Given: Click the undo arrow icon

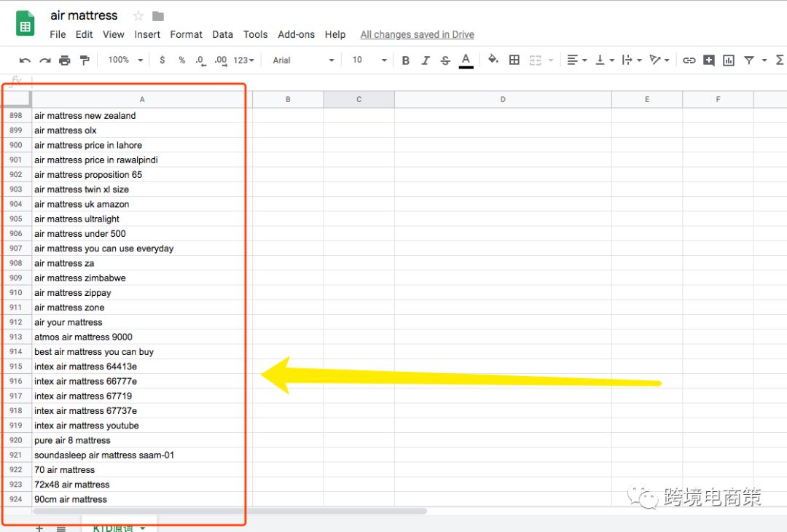Looking at the screenshot, I should (x=25, y=60).
